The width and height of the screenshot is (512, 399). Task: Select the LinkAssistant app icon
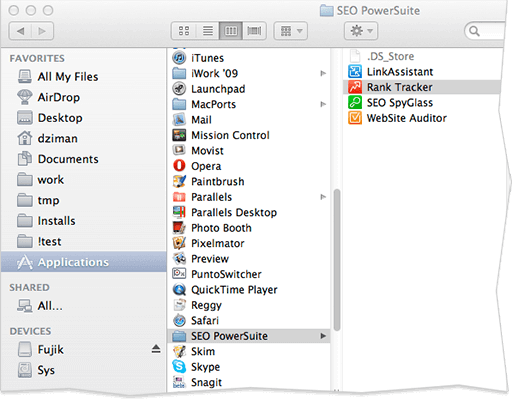[x=355, y=71]
